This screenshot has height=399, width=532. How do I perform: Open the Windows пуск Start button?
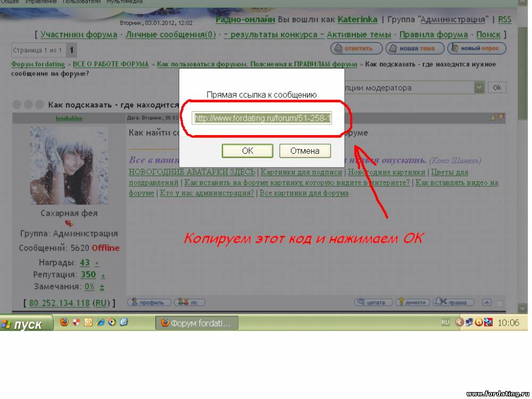[27, 323]
